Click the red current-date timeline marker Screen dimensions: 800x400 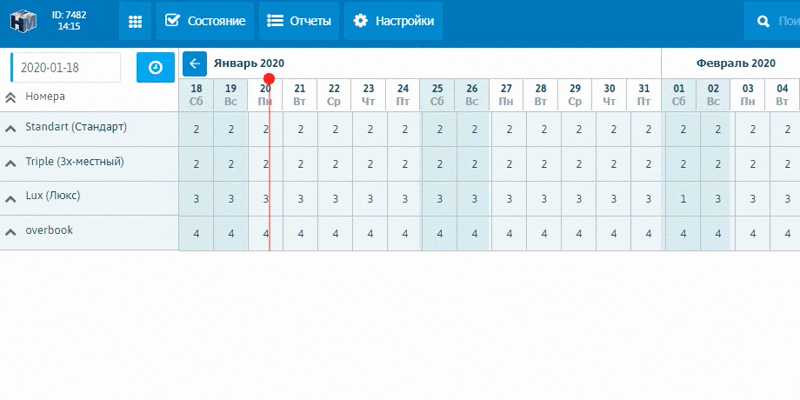click(x=268, y=79)
